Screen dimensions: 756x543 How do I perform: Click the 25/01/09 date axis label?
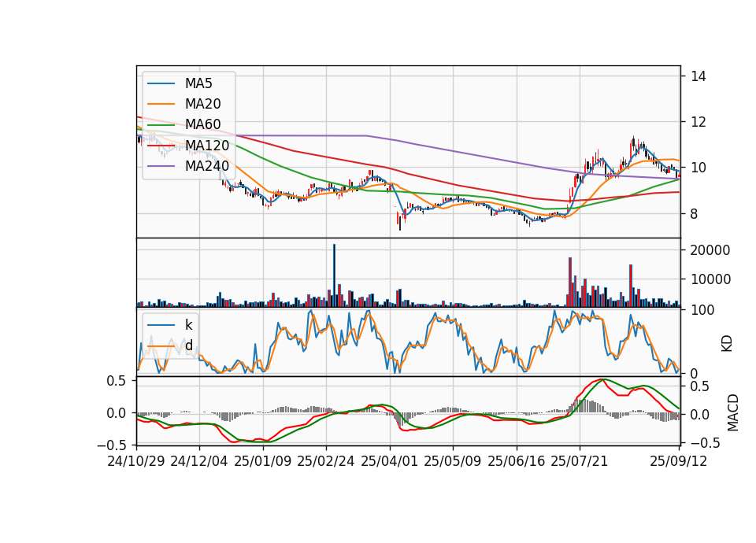tap(263, 461)
